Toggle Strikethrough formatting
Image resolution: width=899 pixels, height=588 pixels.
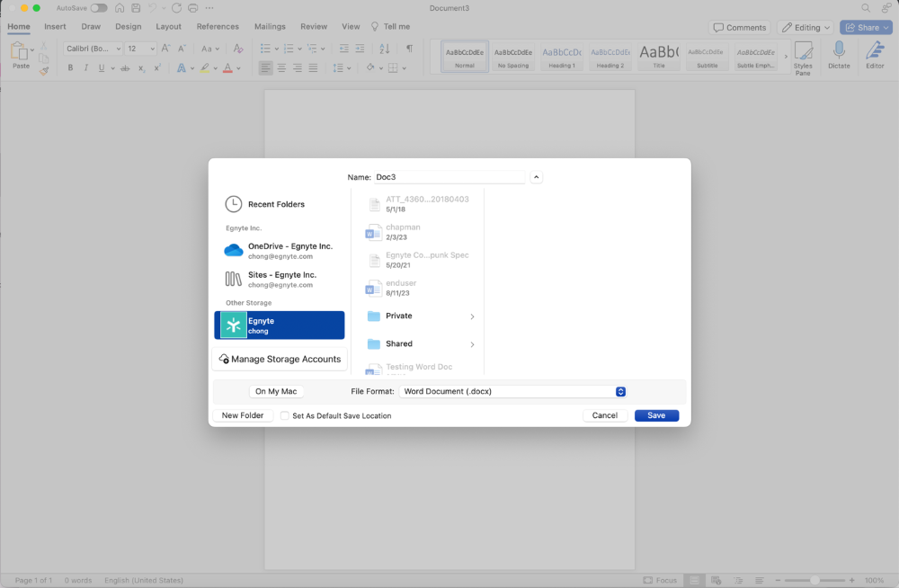click(124, 68)
